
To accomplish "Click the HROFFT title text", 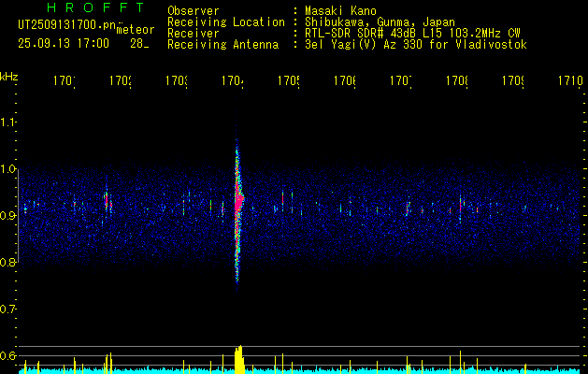I will (95, 7).
